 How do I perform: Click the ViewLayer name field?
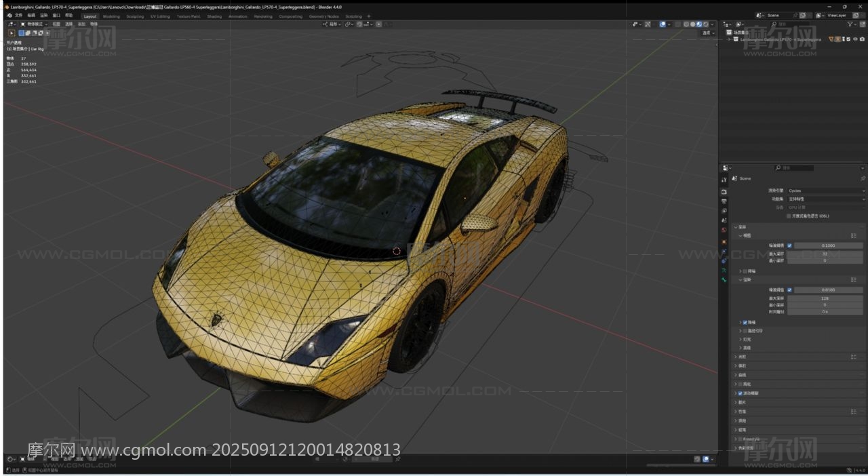coord(838,15)
